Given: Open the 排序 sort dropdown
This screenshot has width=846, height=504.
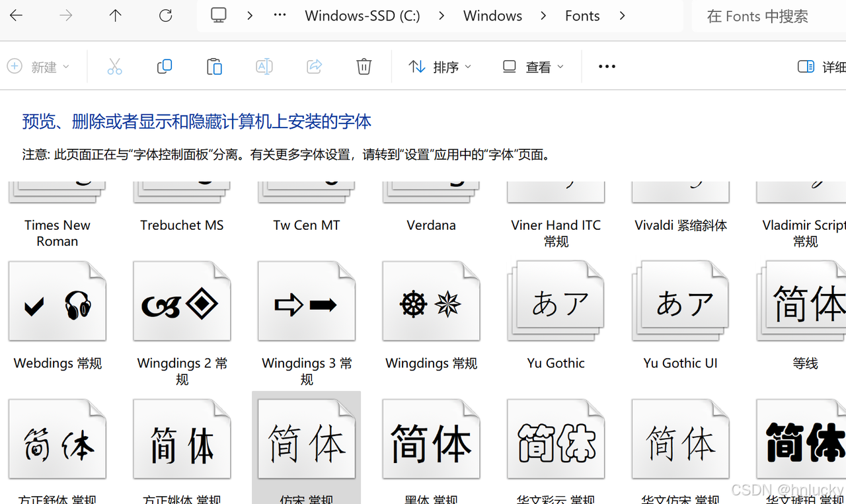Looking at the screenshot, I should pyautogui.click(x=440, y=66).
